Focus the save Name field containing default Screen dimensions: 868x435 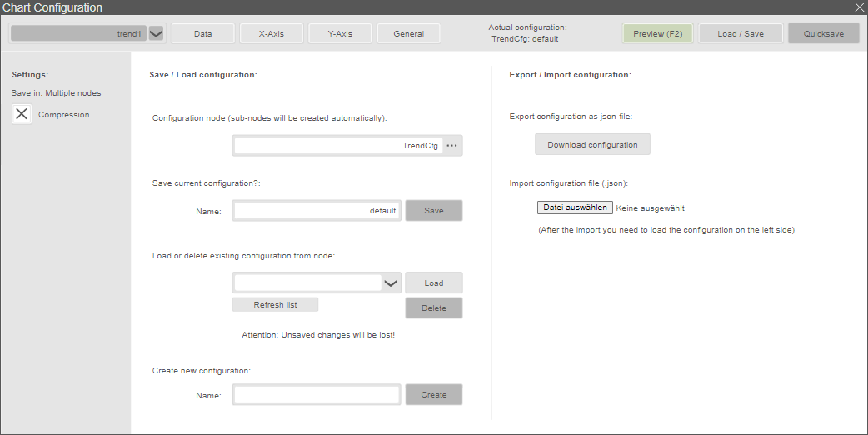coord(317,210)
